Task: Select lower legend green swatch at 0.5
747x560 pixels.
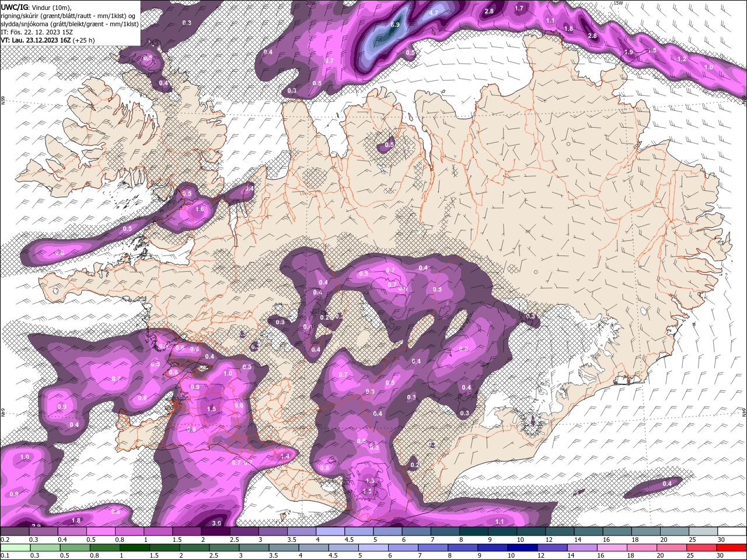Action: [74, 548]
